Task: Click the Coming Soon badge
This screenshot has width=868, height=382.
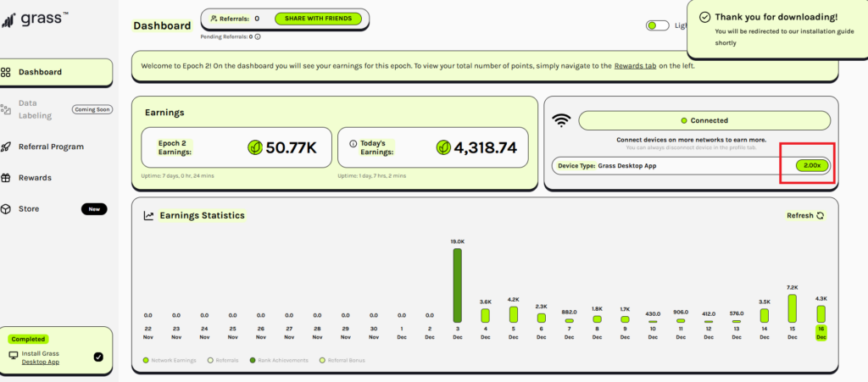Action: click(92, 109)
